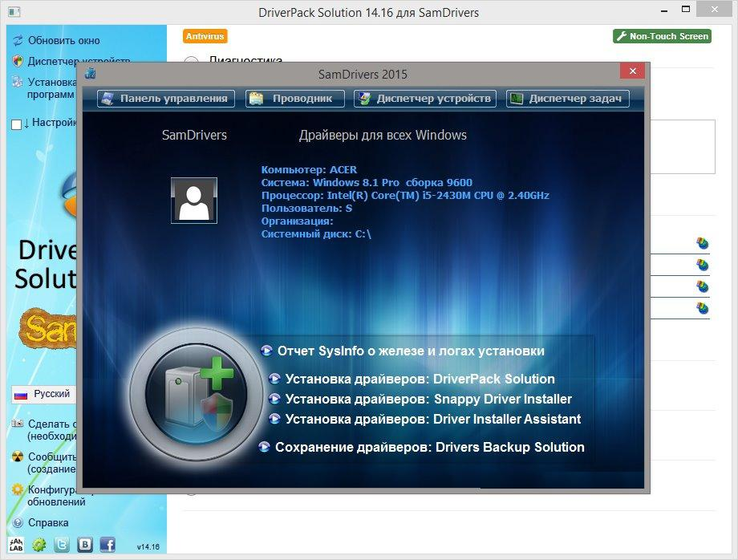Image resolution: width=738 pixels, height=560 pixels.
Task: Open Диспетчер задач in SamDrivers toolbar
Action: pyautogui.click(x=568, y=99)
